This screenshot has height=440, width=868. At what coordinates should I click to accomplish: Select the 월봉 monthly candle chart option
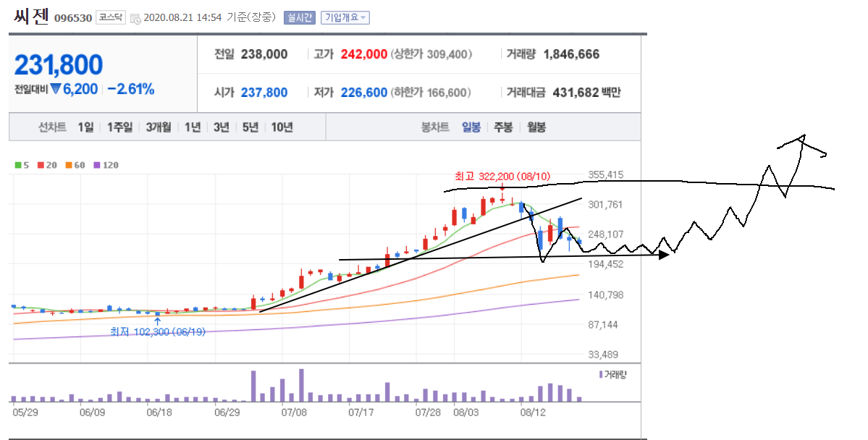coord(536,127)
